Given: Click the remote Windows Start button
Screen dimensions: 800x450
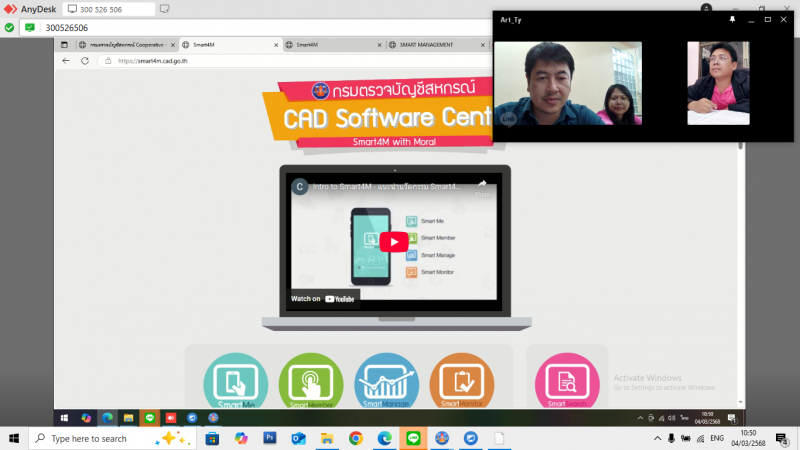Looking at the screenshot, I should click(64, 418).
